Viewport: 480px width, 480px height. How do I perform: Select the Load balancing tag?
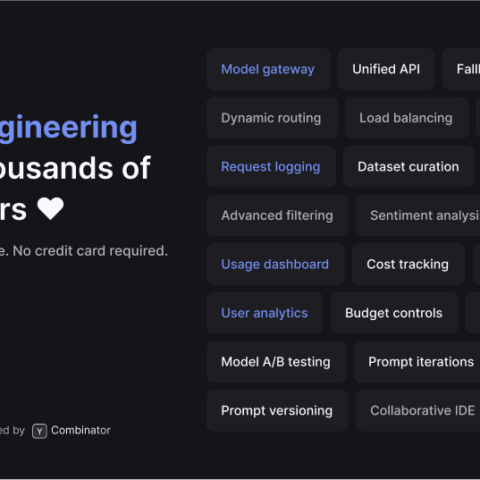(x=407, y=118)
